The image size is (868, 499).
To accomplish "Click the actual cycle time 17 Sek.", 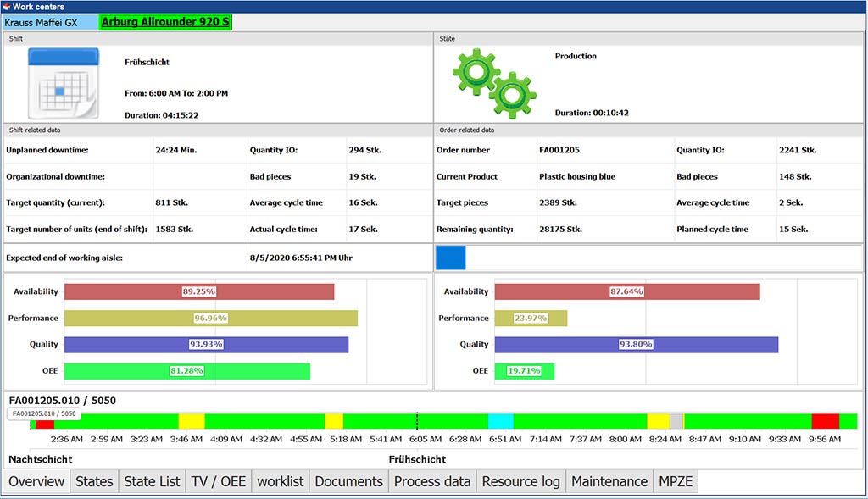I will click(363, 229).
